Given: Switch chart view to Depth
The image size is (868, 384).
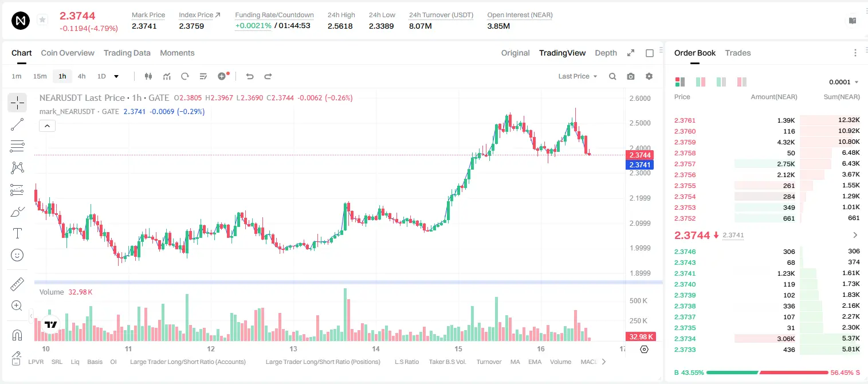Looking at the screenshot, I should (606, 53).
